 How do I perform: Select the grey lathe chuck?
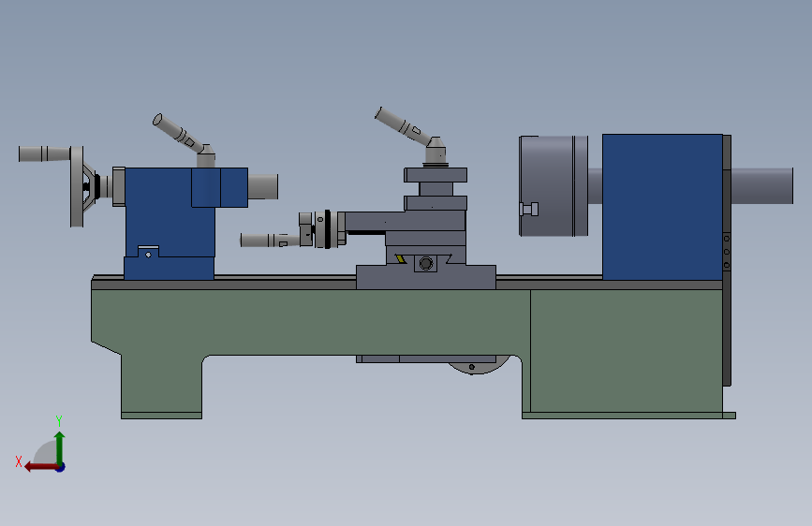click(x=554, y=186)
